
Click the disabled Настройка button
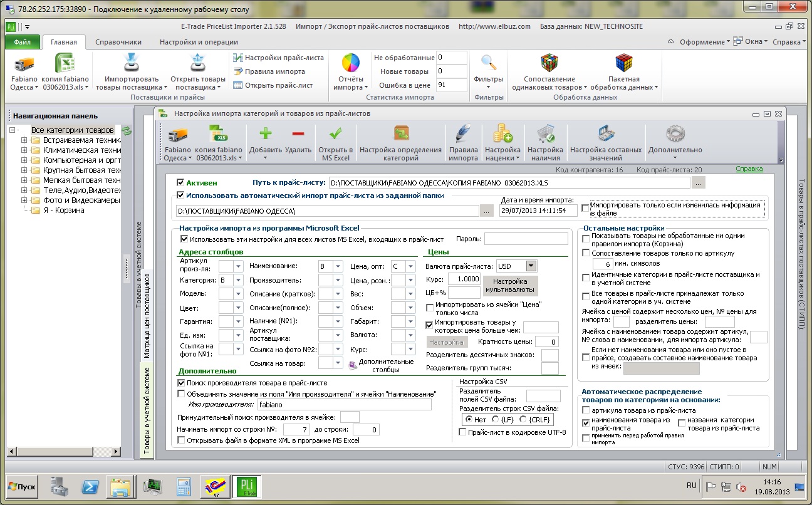click(447, 341)
